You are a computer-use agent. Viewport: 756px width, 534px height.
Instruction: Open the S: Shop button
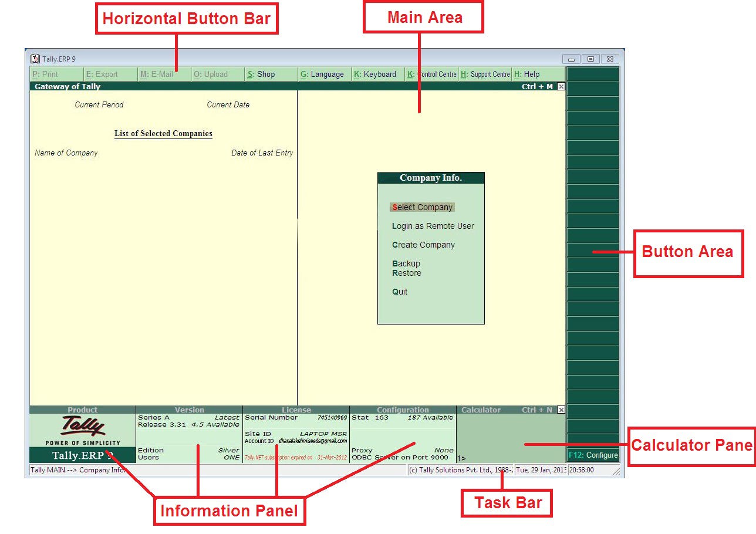pos(271,75)
